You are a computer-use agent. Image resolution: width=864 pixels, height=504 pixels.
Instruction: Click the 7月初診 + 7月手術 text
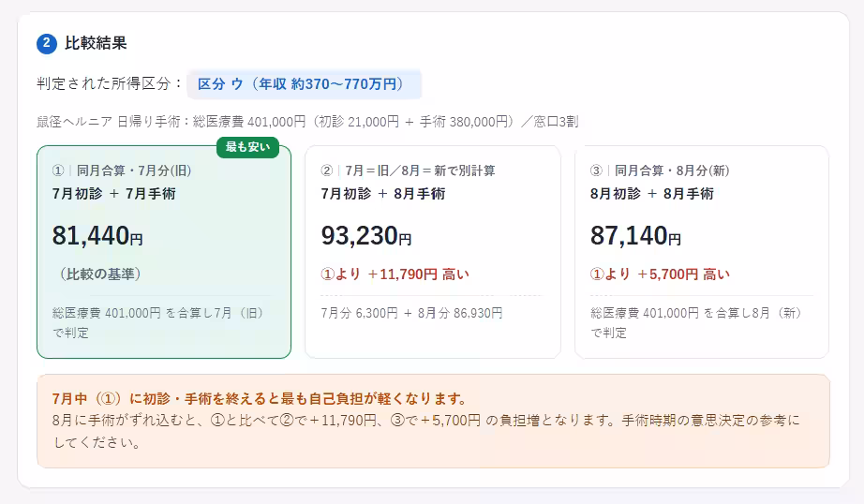114,194
